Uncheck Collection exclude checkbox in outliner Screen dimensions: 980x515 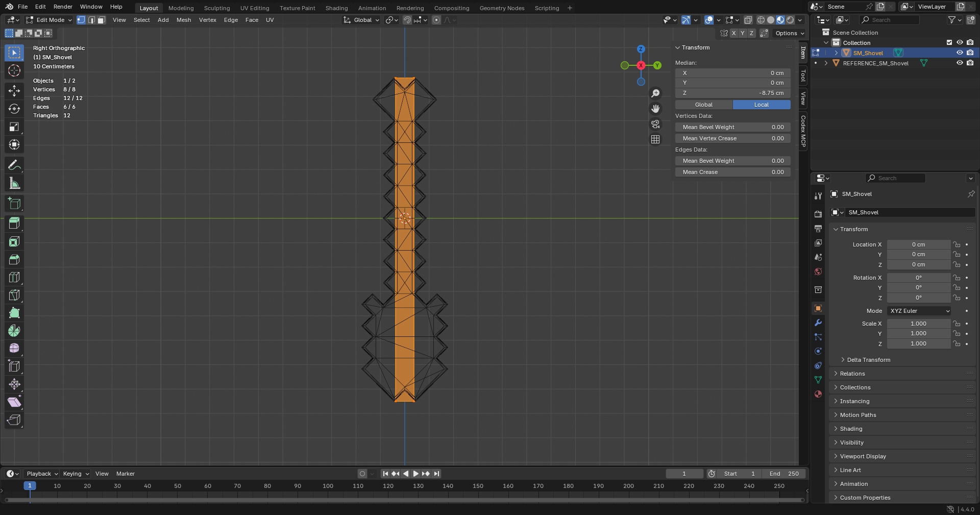coord(949,42)
